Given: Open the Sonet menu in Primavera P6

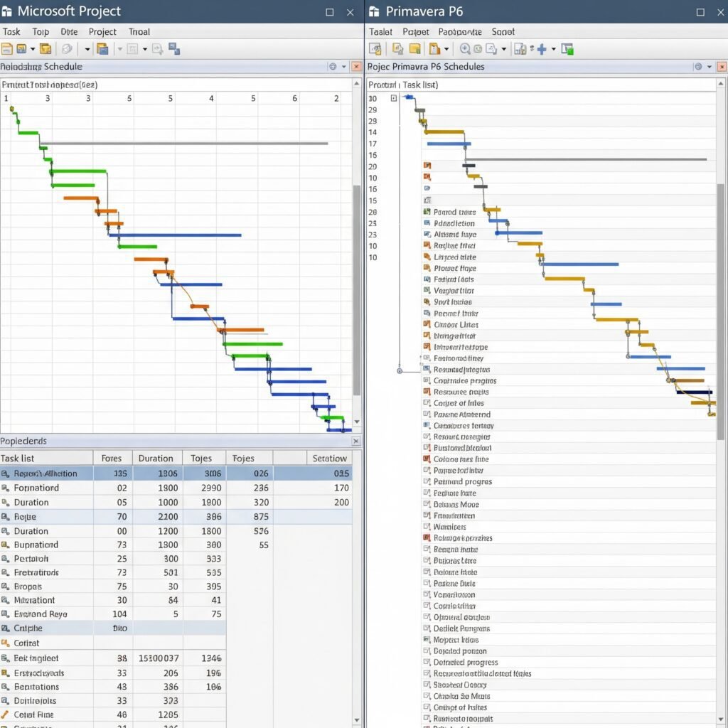Looking at the screenshot, I should [x=503, y=31].
